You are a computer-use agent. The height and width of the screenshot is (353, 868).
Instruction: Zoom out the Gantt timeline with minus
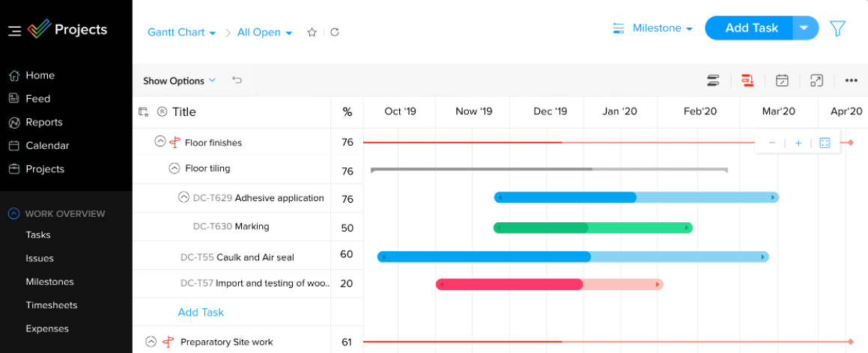pos(772,143)
